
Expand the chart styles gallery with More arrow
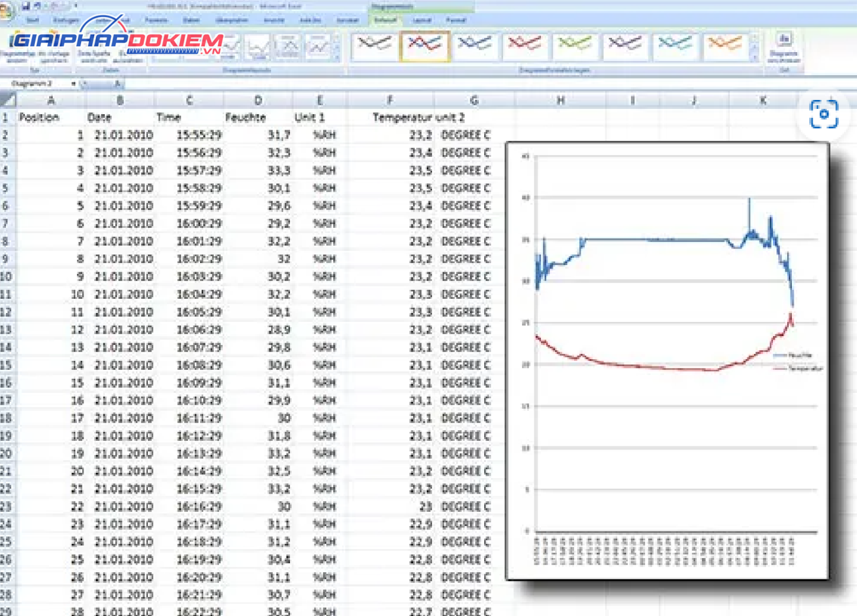tap(755, 57)
